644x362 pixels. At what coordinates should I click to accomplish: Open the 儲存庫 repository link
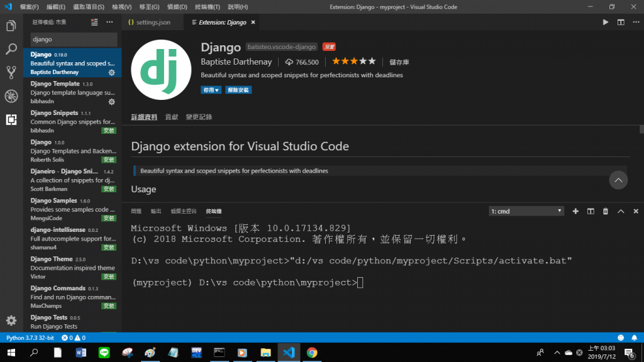399,62
